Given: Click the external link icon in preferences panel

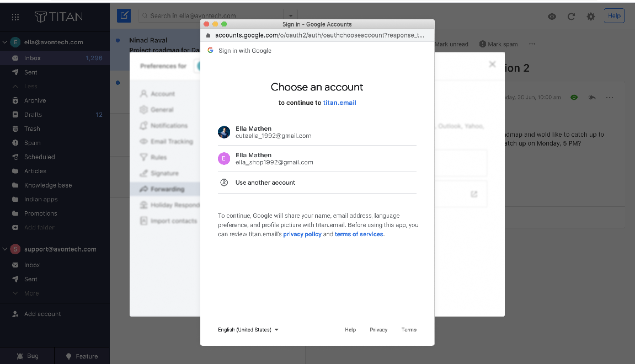Looking at the screenshot, I should (474, 194).
